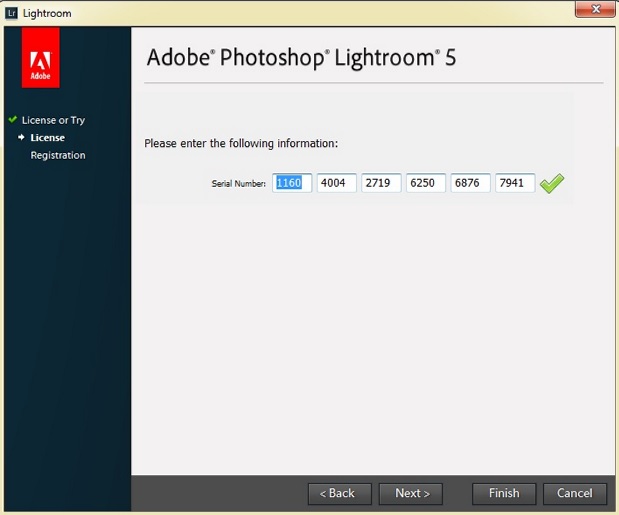Screen dimensions: 619x515
Task: Close the Lightroom dialog window
Action: 595,9
